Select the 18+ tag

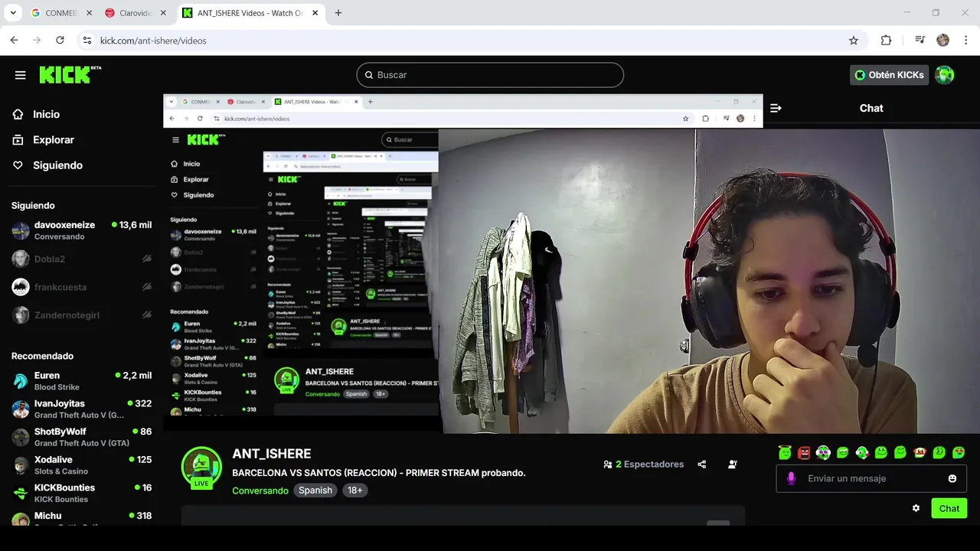click(x=355, y=491)
